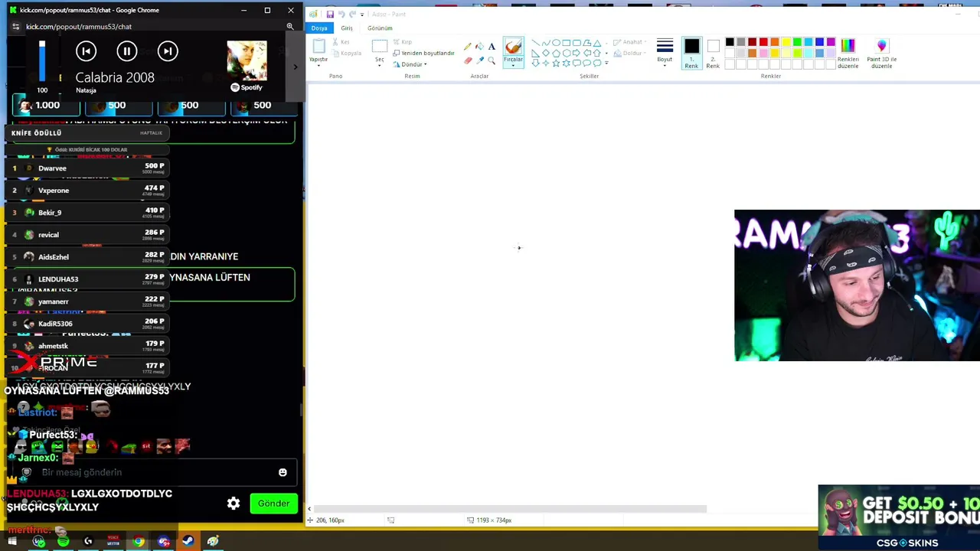
Task: Choose the oval shape in Şekiller
Action: pyautogui.click(x=556, y=43)
